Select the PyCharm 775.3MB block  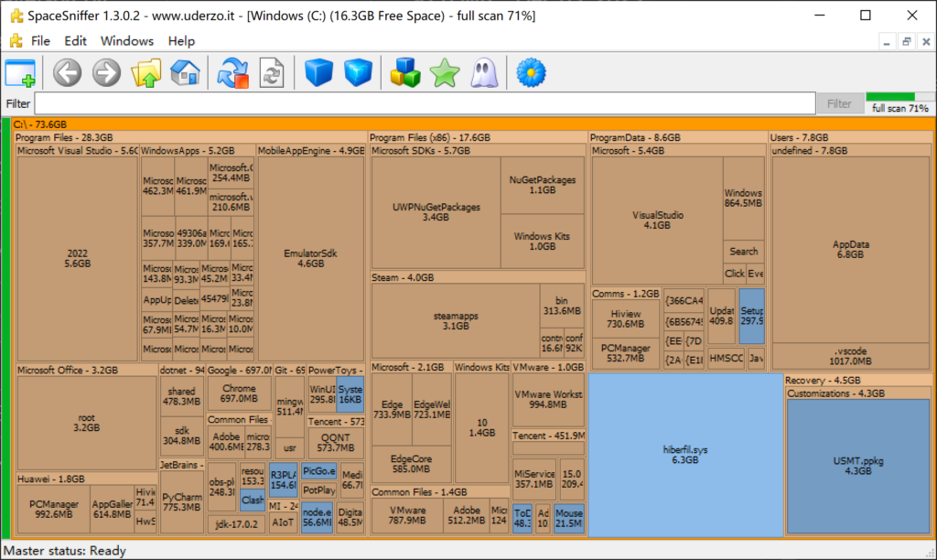point(182,502)
